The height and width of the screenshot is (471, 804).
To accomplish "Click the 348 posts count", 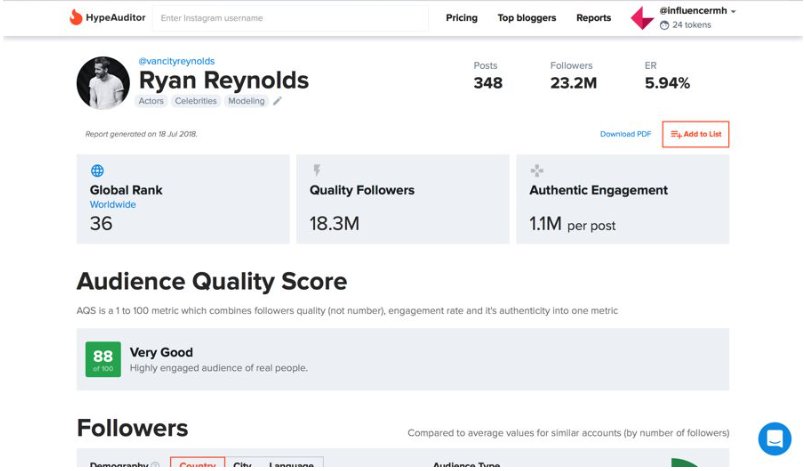I will 488,83.
